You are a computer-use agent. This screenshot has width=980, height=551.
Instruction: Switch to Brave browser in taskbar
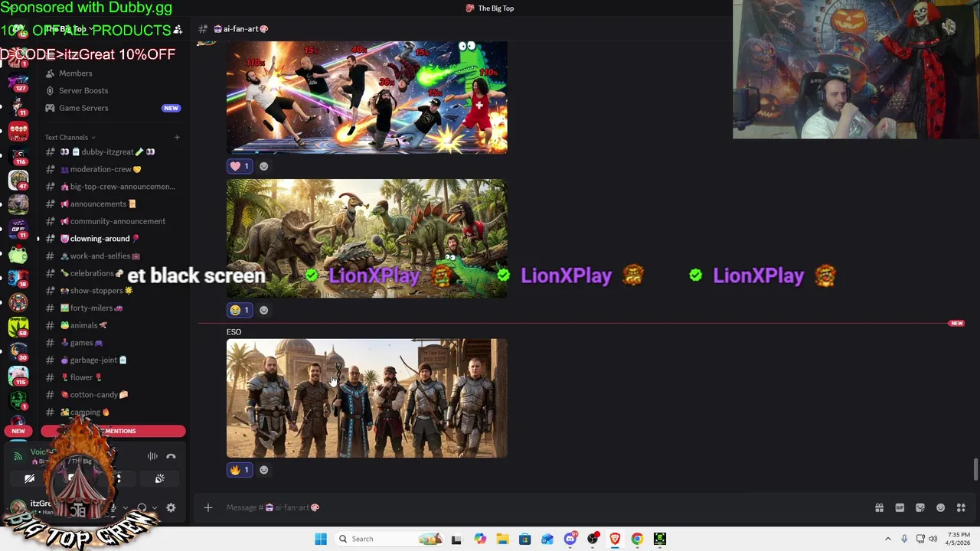click(615, 539)
